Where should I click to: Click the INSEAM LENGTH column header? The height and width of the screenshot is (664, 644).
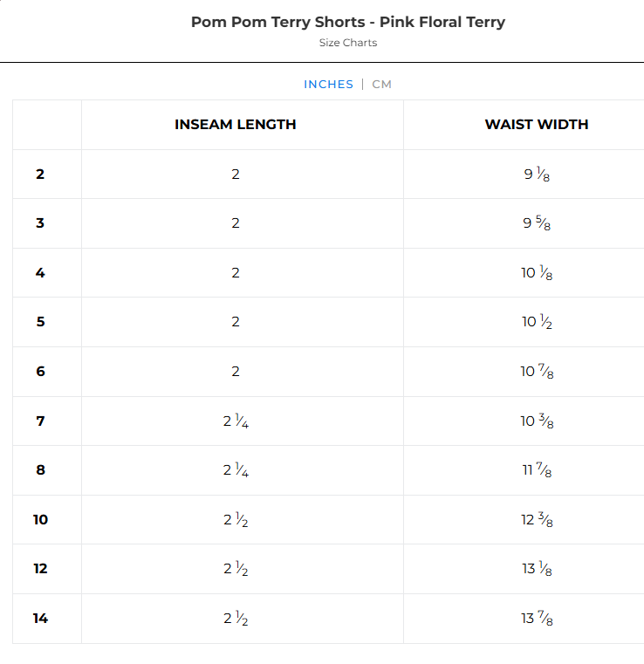point(236,125)
